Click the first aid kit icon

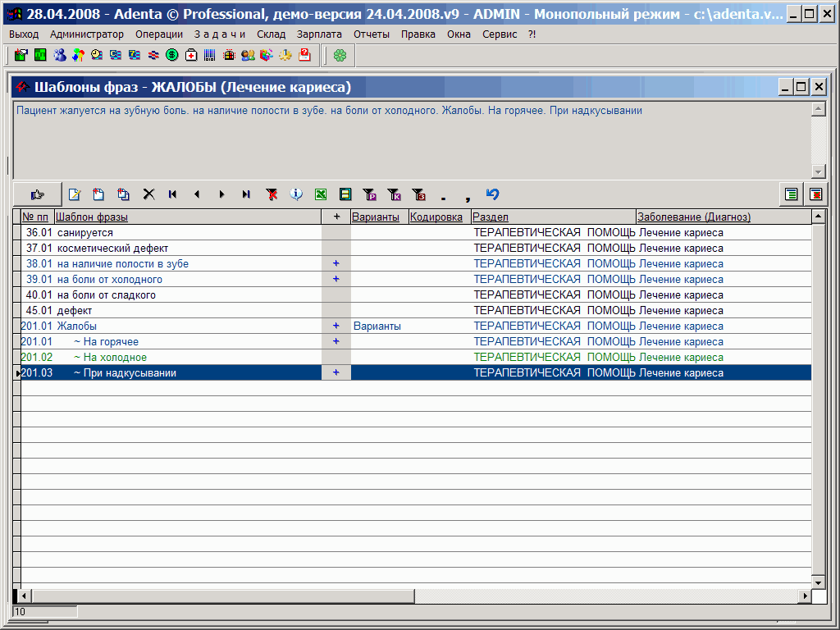pos(190,55)
